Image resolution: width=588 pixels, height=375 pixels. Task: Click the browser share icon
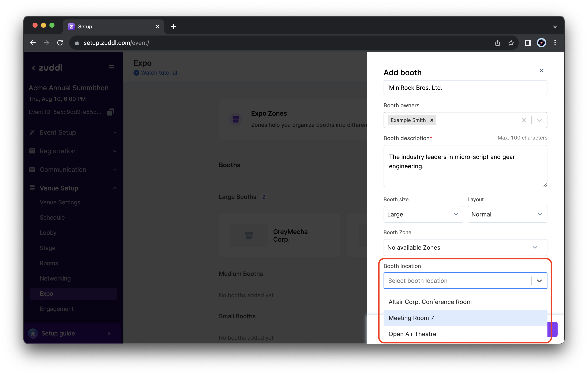497,43
